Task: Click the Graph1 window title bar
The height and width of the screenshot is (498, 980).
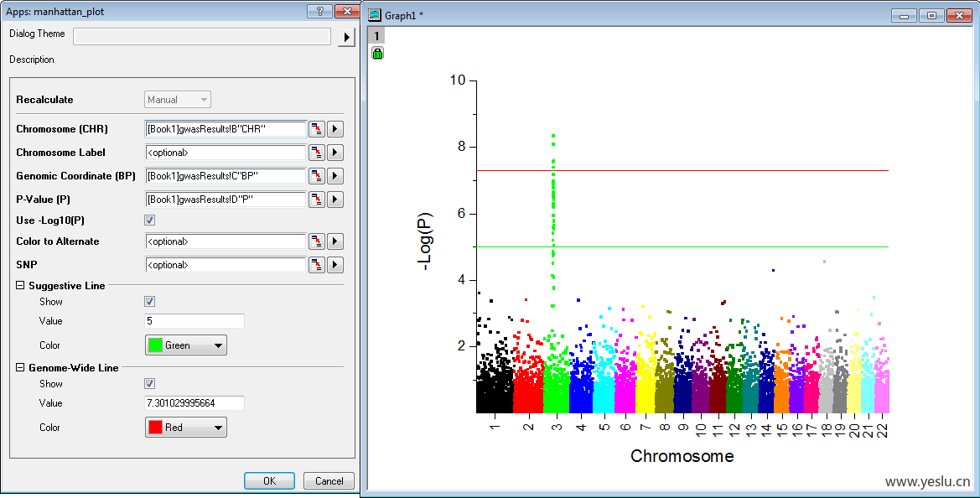Action: pyautogui.click(x=629, y=15)
